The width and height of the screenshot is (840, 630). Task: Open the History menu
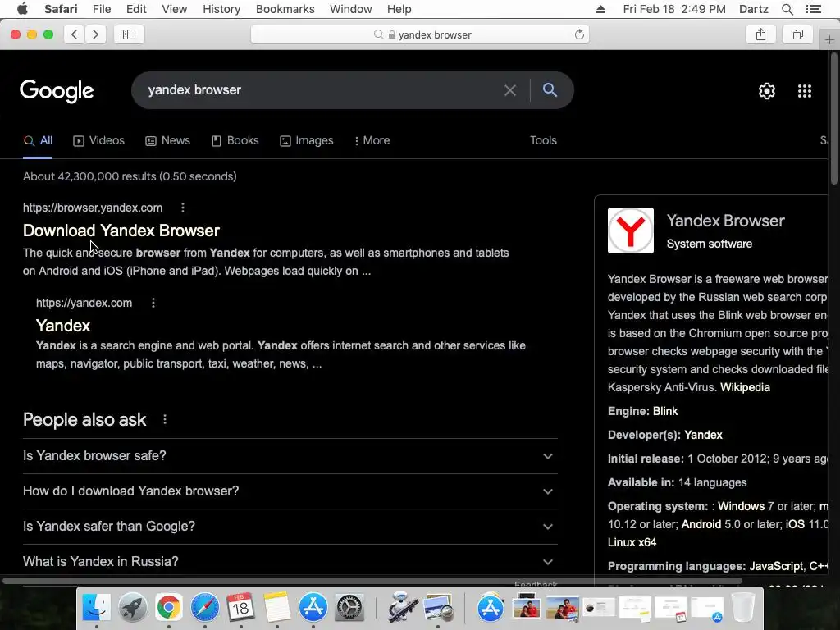coord(221,9)
